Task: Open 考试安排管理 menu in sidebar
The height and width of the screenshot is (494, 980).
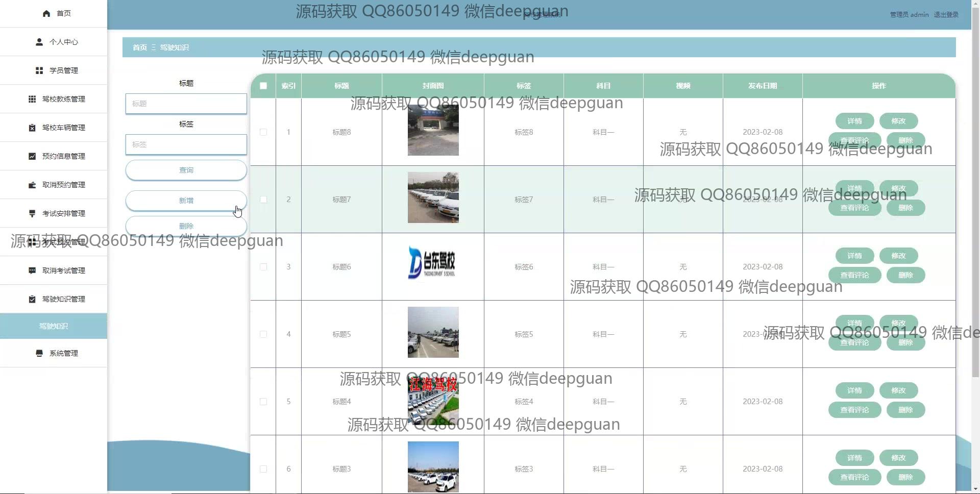Action: [54, 213]
